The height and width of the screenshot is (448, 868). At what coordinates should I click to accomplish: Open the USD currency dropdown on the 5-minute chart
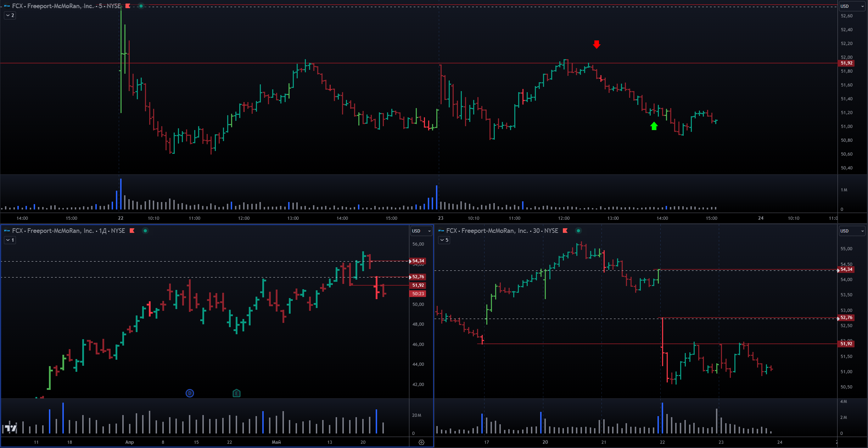point(852,6)
